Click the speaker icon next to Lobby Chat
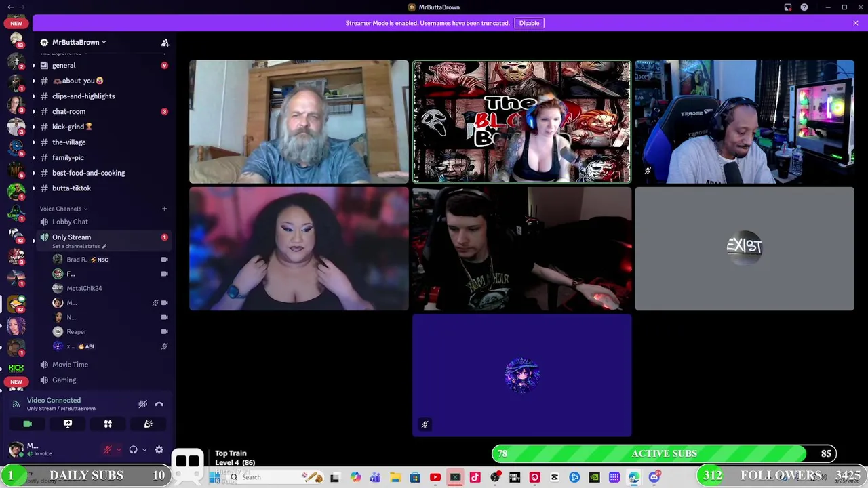 [44, 222]
